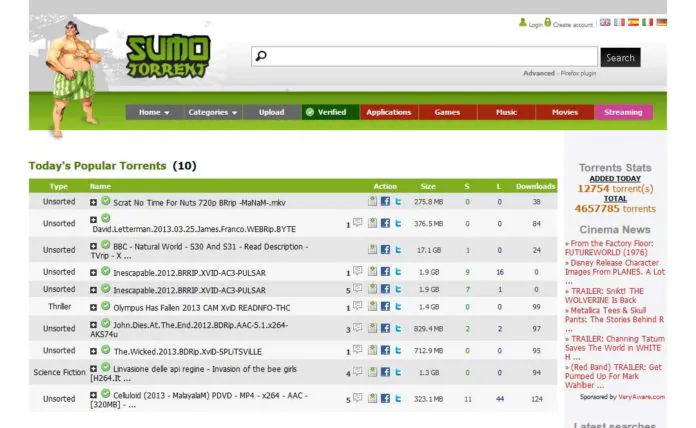Click the search box magnifier icon
The image size is (696, 428).
(x=261, y=56)
